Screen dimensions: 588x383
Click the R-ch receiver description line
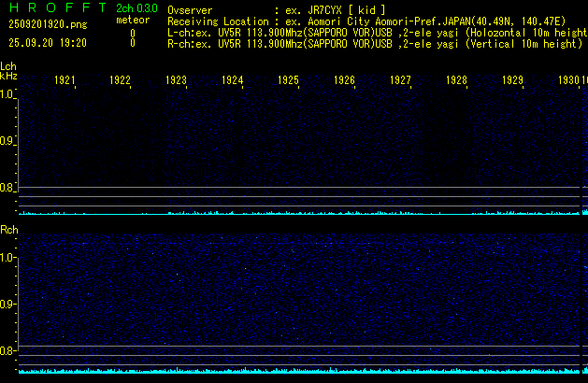tap(374, 43)
